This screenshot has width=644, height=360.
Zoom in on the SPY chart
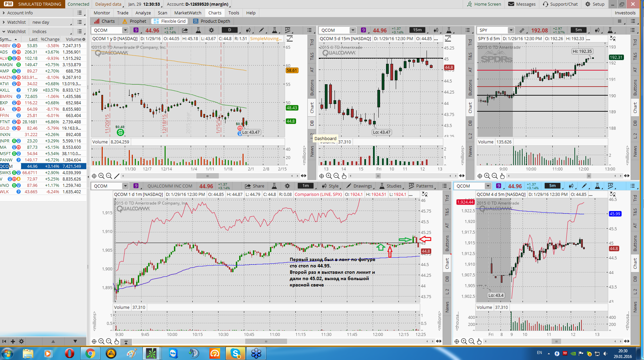[x=487, y=176]
